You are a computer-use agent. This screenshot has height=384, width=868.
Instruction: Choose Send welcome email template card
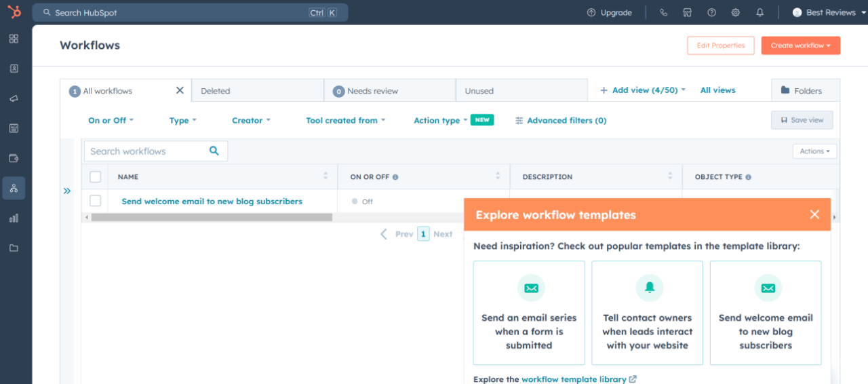(766, 313)
